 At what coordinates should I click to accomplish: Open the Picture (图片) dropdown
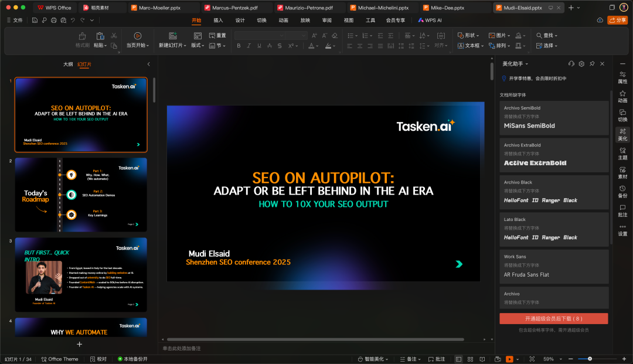coord(499,36)
